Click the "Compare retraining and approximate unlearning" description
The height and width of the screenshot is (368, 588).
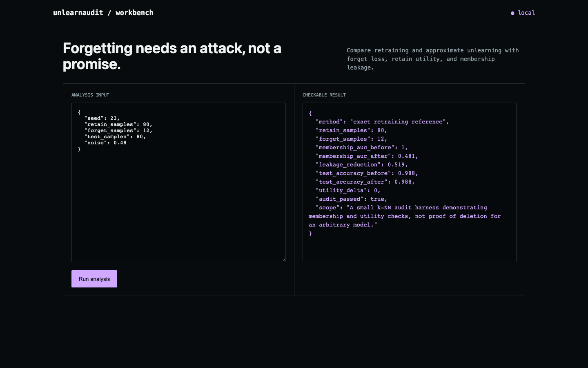(433, 59)
